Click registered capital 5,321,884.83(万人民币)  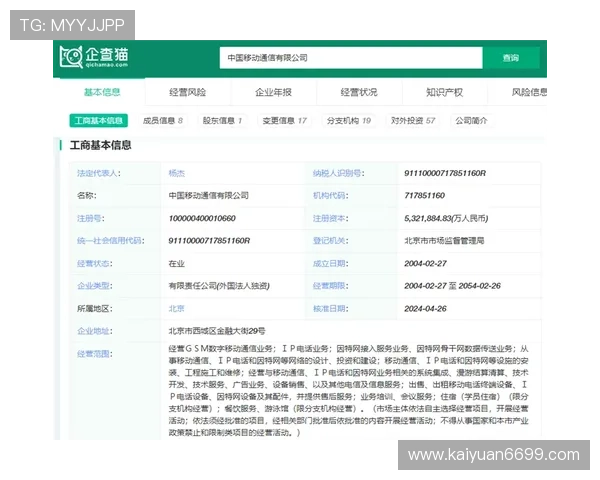[x=446, y=218]
